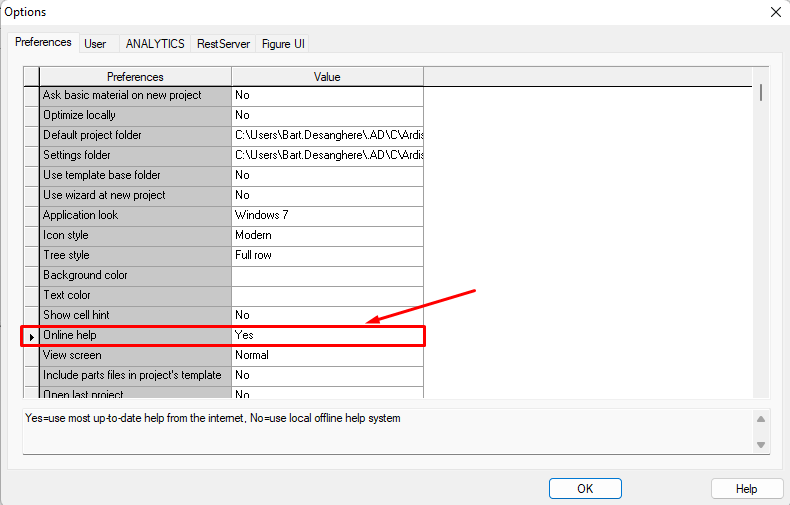Open the ANALYTICS tab

pos(155,44)
